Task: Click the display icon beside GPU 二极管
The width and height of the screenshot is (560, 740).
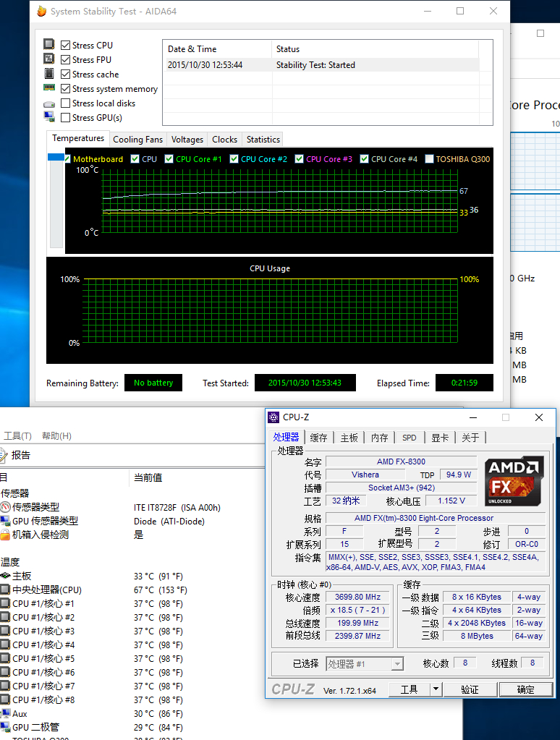Action: (x=5, y=727)
